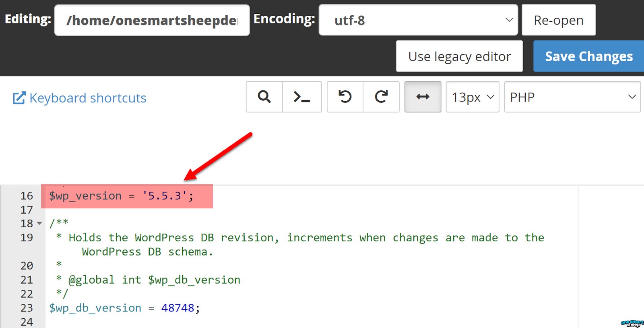Screen dimensions: 644x328
Task: Click line number 19 in the gutter
Action: pos(27,238)
